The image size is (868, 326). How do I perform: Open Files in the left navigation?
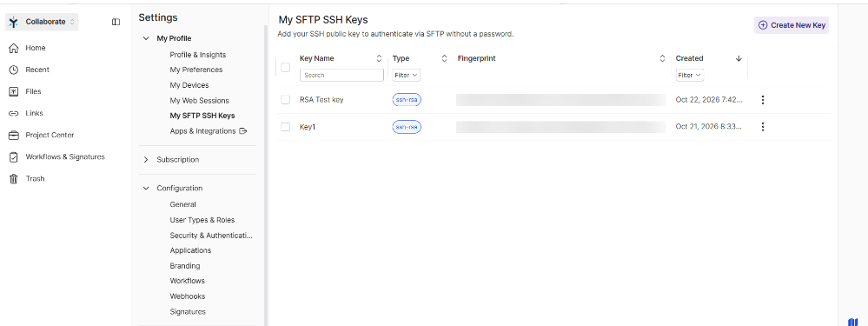(x=33, y=91)
